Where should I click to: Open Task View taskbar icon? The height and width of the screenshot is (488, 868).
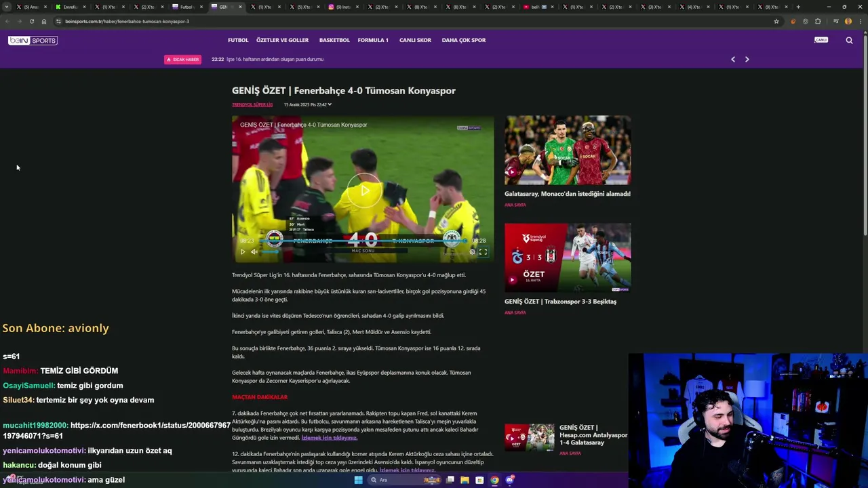(450, 480)
